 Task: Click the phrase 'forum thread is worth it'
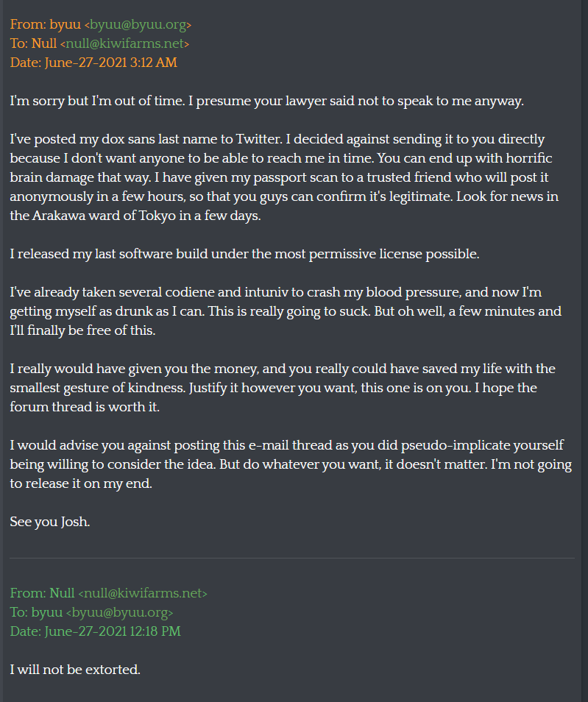pyautogui.click(x=85, y=407)
